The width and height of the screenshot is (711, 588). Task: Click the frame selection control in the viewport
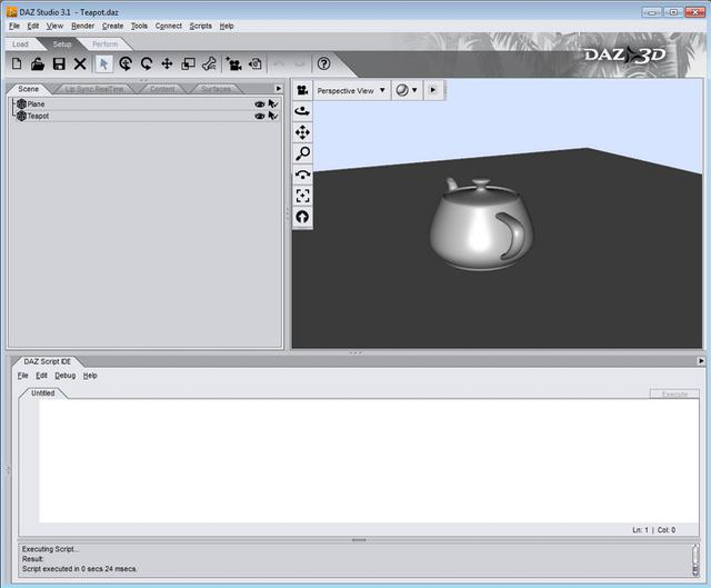click(x=302, y=196)
